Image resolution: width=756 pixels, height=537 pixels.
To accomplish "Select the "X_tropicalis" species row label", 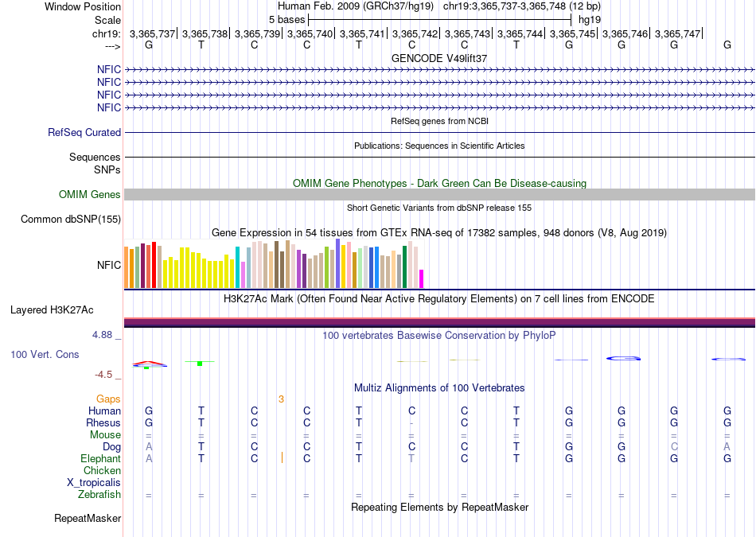I will pyautogui.click(x=94, y=483).
